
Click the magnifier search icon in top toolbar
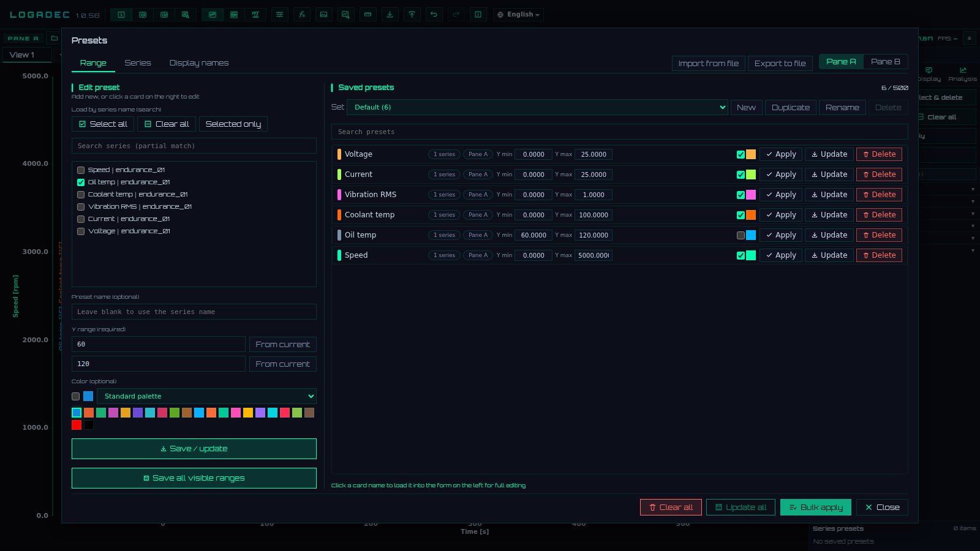pyautogui.click(x=186, y=15)
